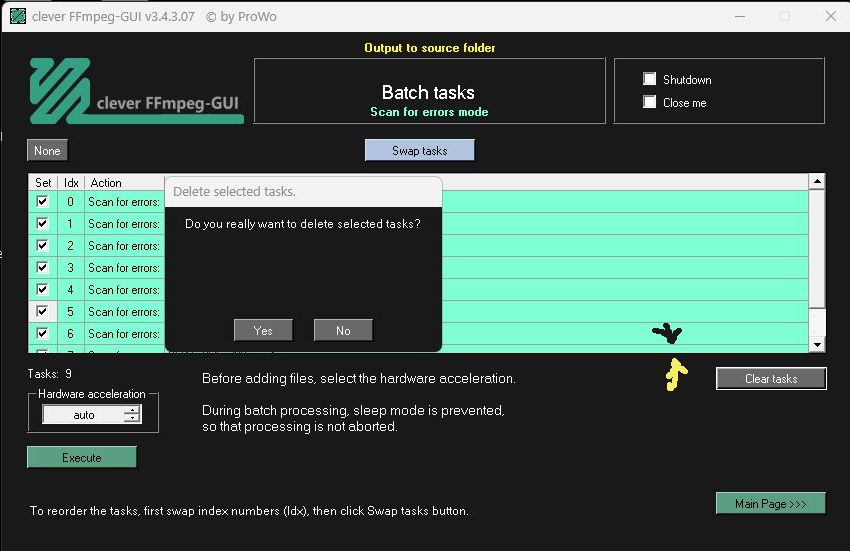The height and width of the screenshot is (551, 850).
Task: Enable the Close me checkbox
Action: click(x=649, y=102)
